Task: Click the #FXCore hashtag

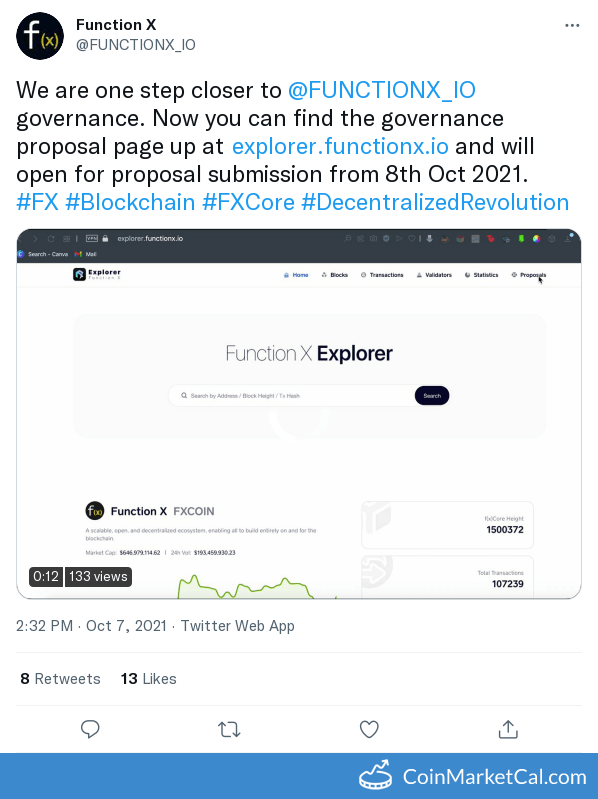Action: 249,202
